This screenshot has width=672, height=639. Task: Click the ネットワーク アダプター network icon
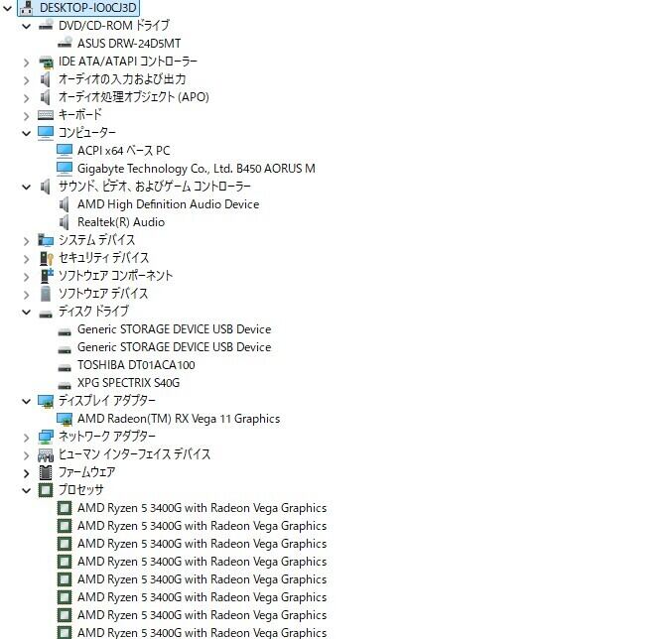click(x=46, y=437)
